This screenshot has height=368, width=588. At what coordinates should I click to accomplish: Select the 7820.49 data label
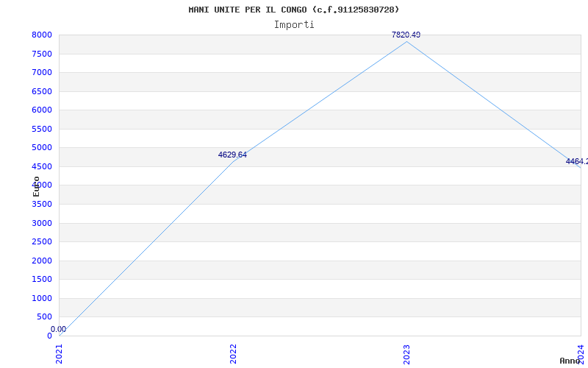[406, 35]
